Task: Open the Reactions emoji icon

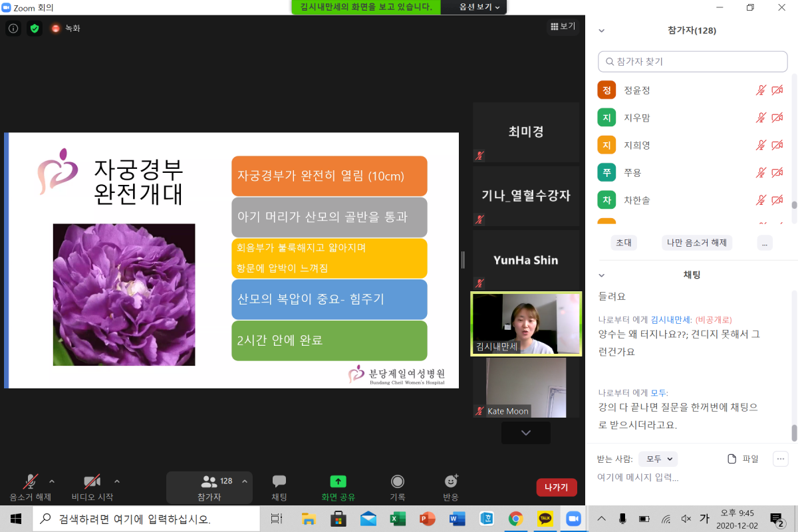Action: (451, 482)
